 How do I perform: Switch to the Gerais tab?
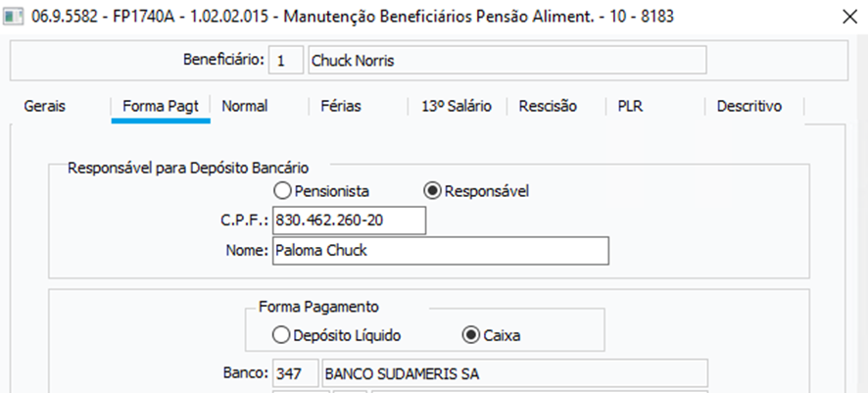(x=45, y=106)
